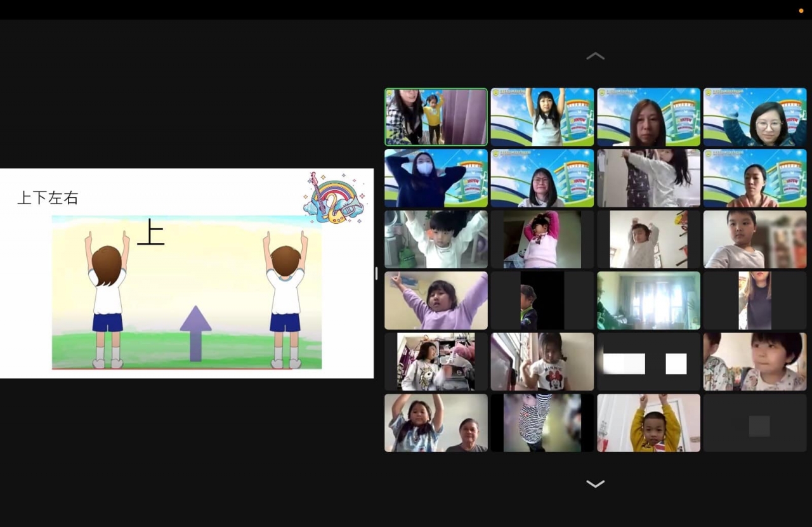Select the blank tile with grey square

pos(755,423)
